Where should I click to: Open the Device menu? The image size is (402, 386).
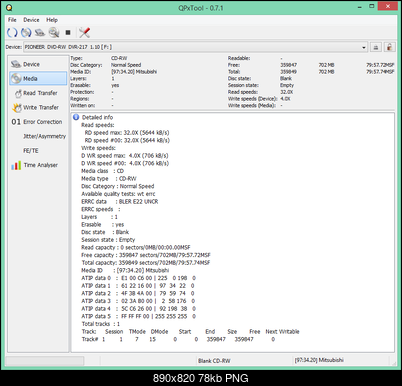(x=31, y=20)
